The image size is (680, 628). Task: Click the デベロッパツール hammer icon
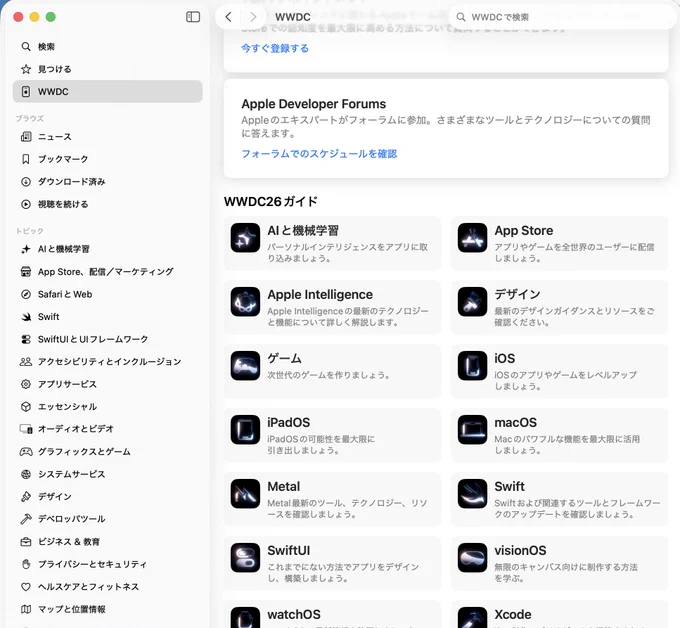pos(26,519)
